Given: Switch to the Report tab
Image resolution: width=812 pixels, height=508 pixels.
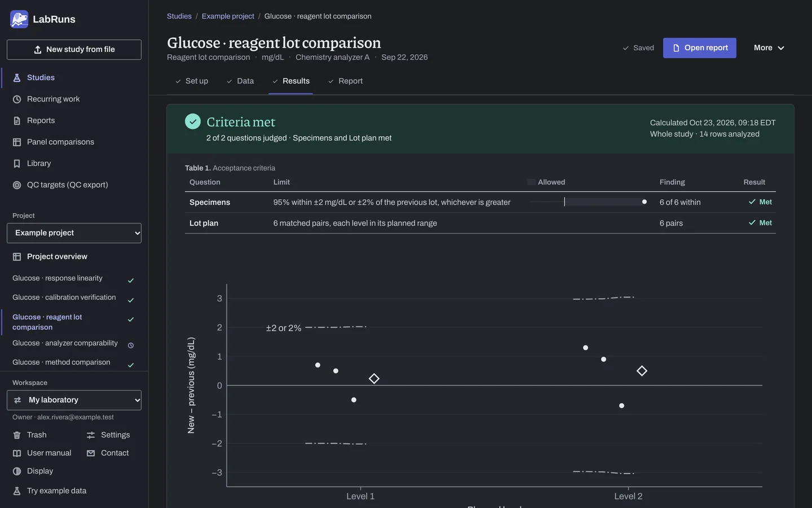Looking at the screenshot, I should coord(346,81).
